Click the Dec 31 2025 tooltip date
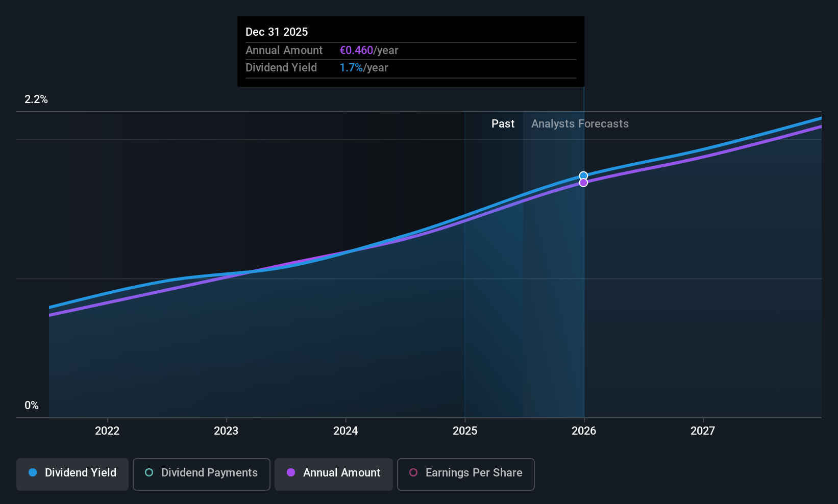 click(x=277, y=32)
